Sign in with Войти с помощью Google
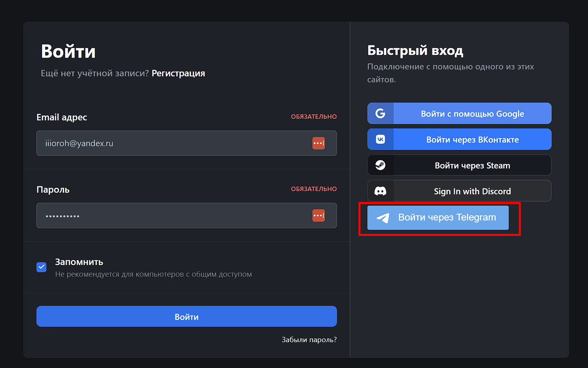588x368 pixels. [x=459, y=114]
